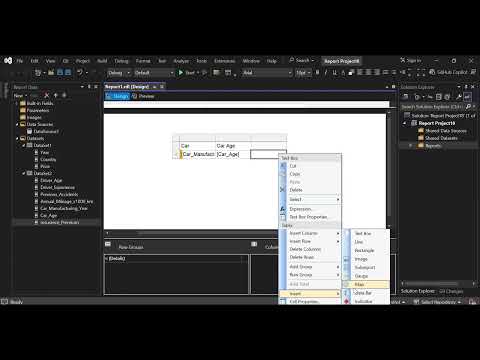Open the Project menu
Screen dimensions: 480x360
click(x=83, y=61)
